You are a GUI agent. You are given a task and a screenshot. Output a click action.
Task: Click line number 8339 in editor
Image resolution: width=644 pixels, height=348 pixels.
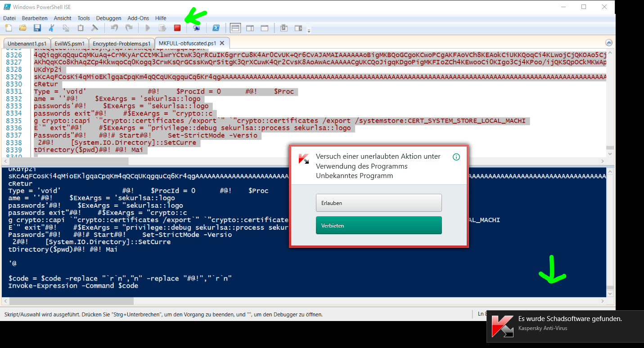click(14, 150)
